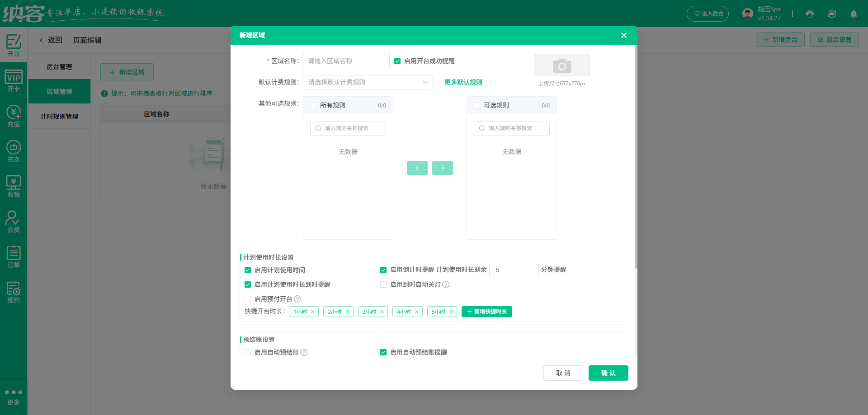Click the 确认 confirm button
The image size is (868, 415).
(x=608, y=373)
